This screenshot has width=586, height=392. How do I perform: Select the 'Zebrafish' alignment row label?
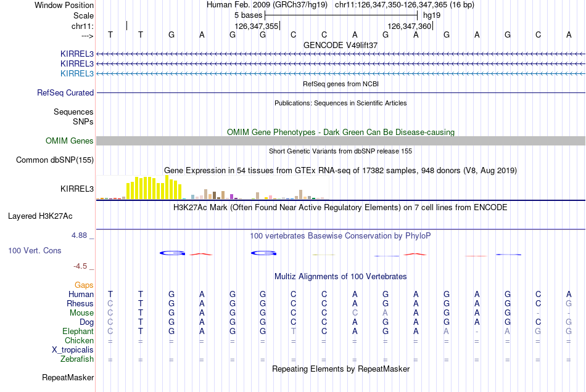[x=77, y=359]
